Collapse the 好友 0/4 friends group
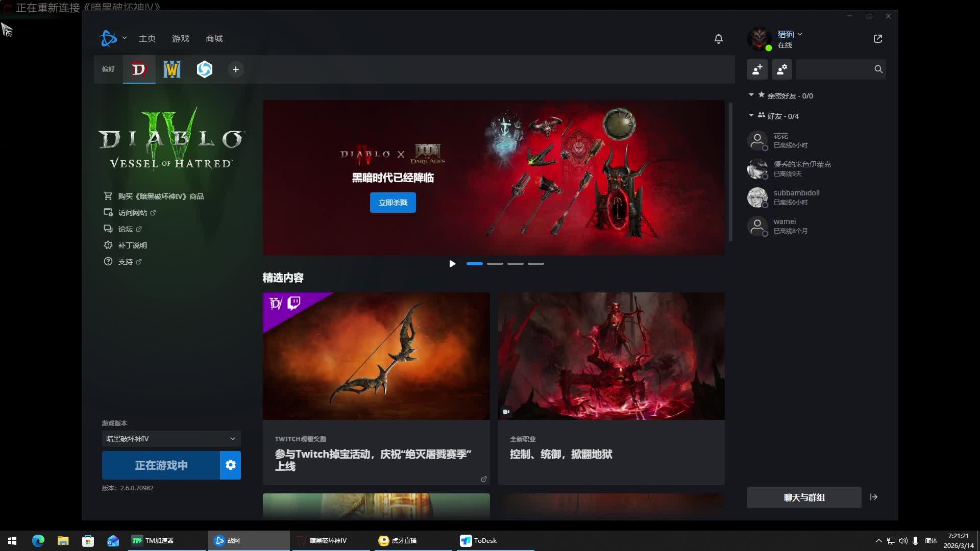The image size is (980, 551). [x=751, y=116]
